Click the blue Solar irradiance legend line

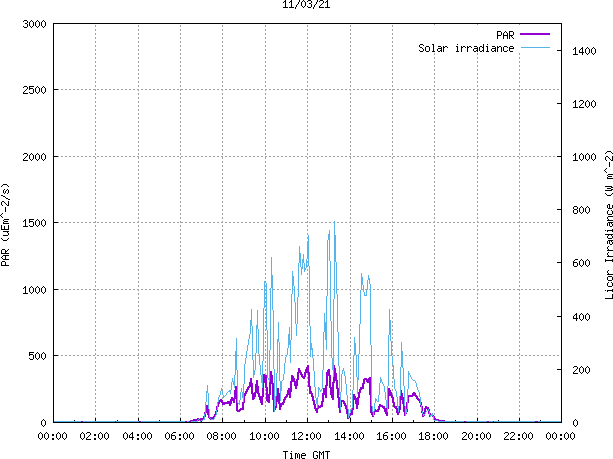[535, 48]
